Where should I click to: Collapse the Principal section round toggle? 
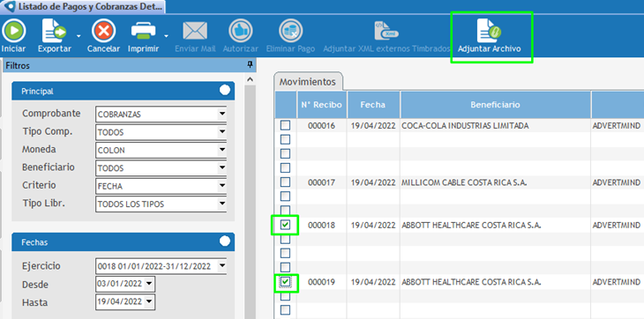point(225,90)
